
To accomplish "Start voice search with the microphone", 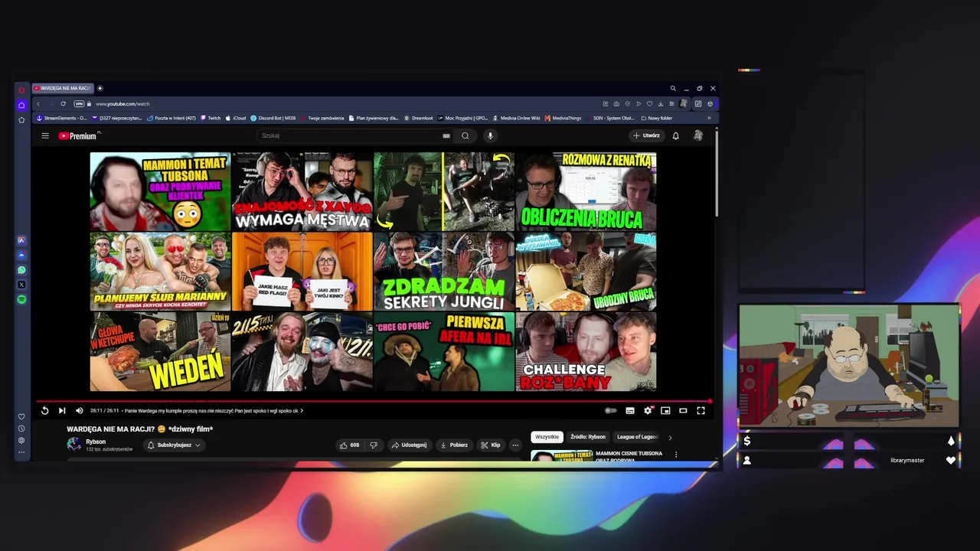I will point(490,135).
